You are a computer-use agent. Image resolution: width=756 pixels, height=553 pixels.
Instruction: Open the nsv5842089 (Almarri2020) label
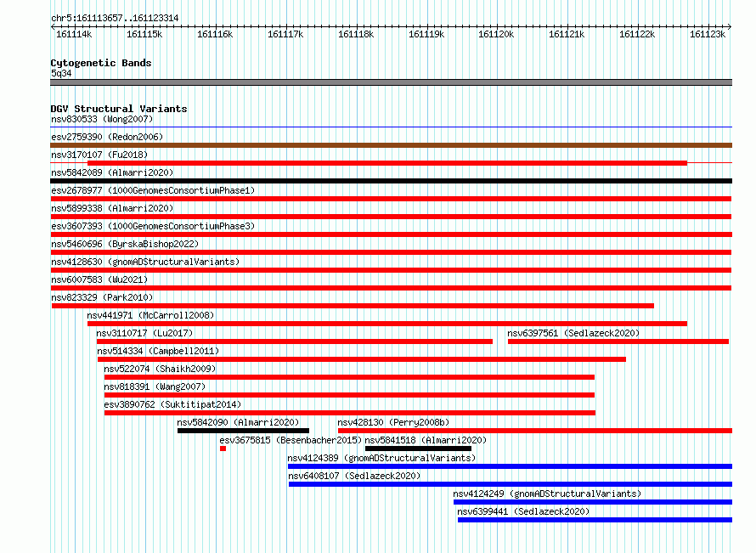(112, 172)
